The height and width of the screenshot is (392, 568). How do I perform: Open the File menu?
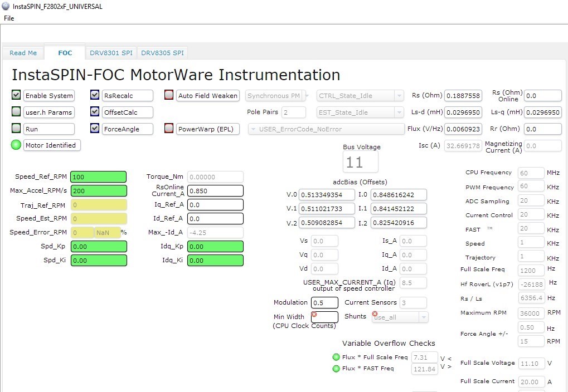(9, 18)
